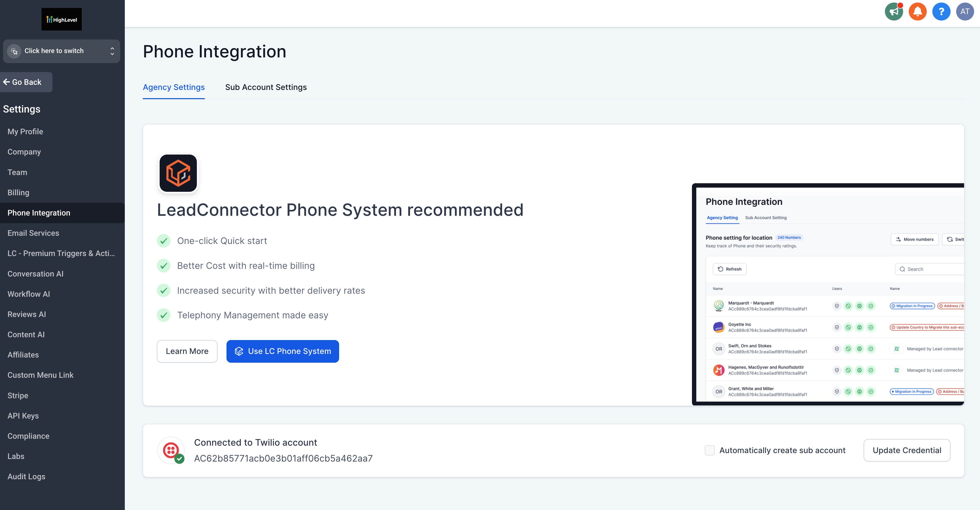Click the HighLevel logo
The height and width of the screenshot is (510, 980).
tap(62, 19)
